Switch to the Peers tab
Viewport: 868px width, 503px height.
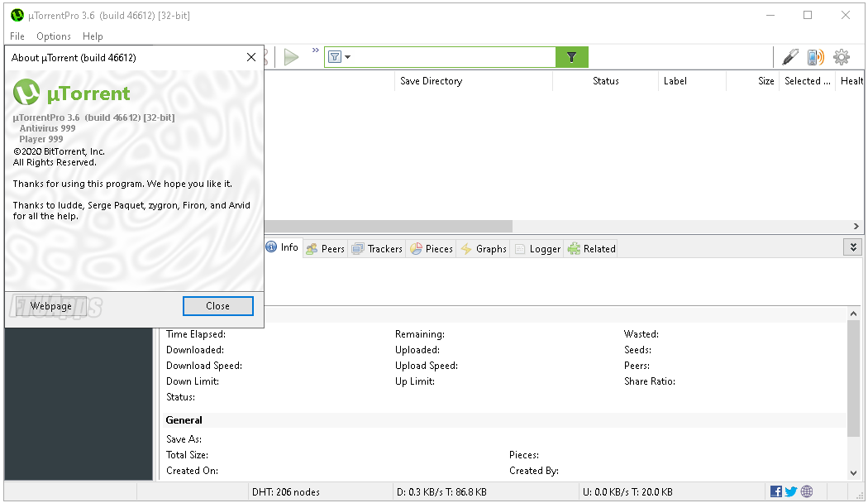coord(326,249)
